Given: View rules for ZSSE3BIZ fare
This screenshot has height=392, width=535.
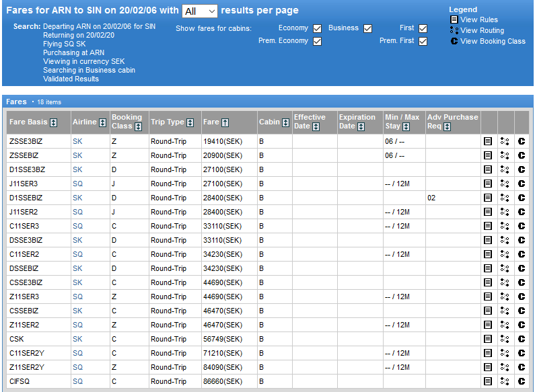Looking at the screenshot, I should [488, 141].
